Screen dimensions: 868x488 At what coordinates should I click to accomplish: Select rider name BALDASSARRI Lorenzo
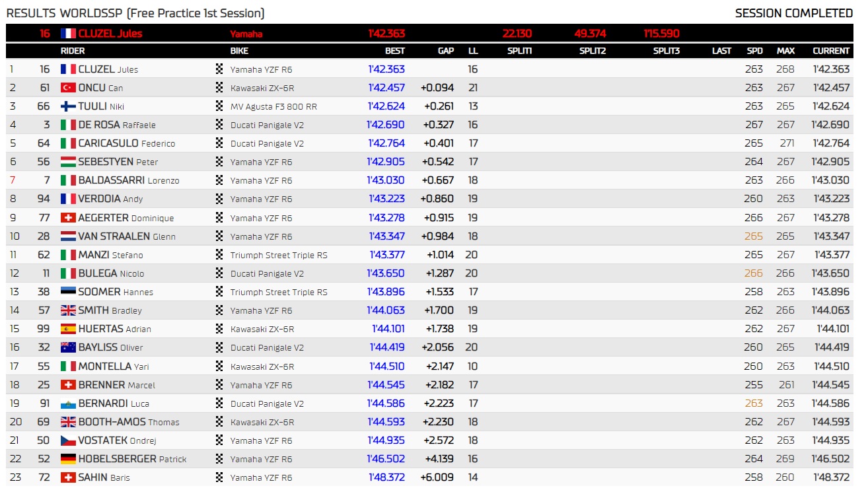[x=129, y=180]
